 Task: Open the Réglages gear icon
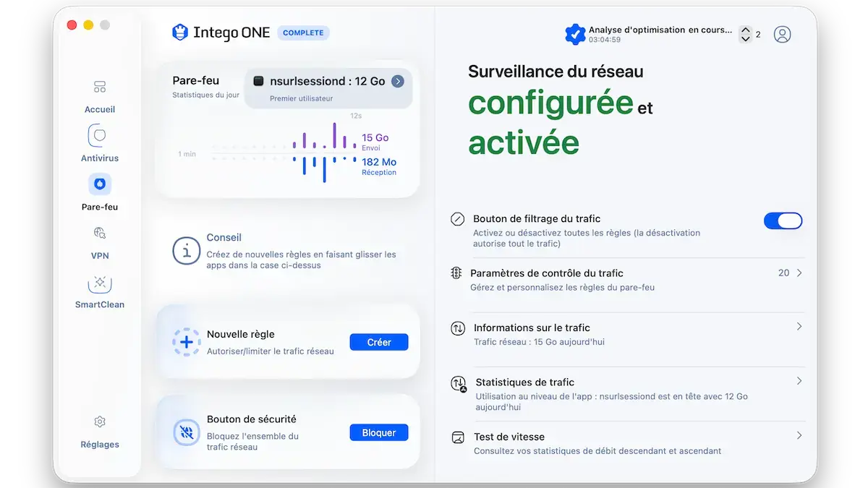[100, 421]
